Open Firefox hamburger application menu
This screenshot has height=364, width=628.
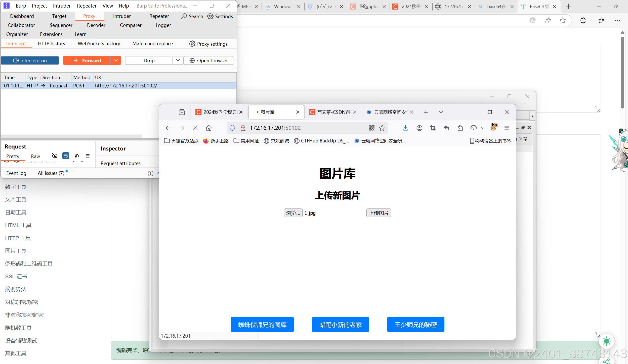[507, 128]
